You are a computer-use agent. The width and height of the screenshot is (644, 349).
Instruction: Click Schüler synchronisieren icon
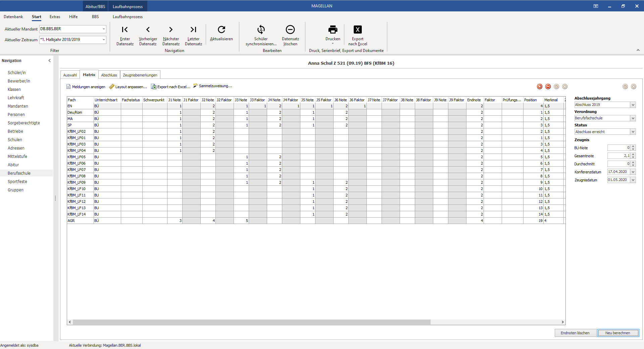pyautogui.click(x=261, y=30)
